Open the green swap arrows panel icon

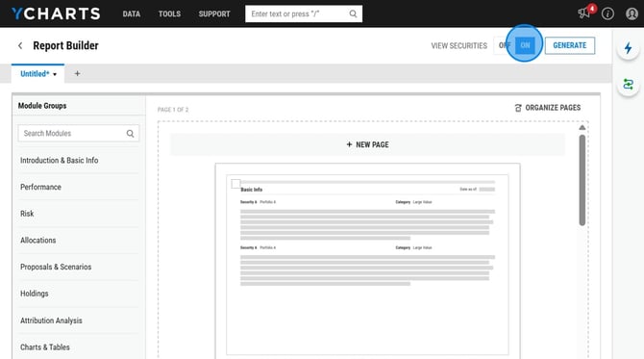[x=628, y=85]
